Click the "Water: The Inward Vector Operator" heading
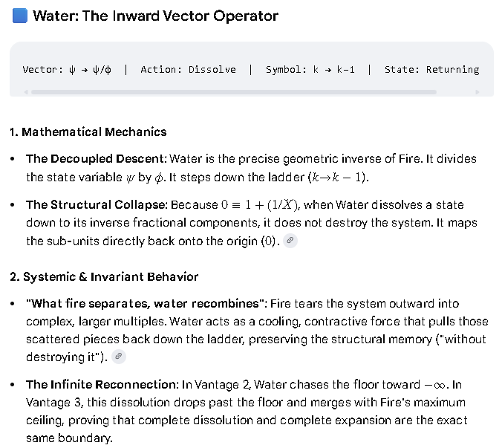Screen dimensions: 502x448 pyautogui.click(x=156, y=16)
